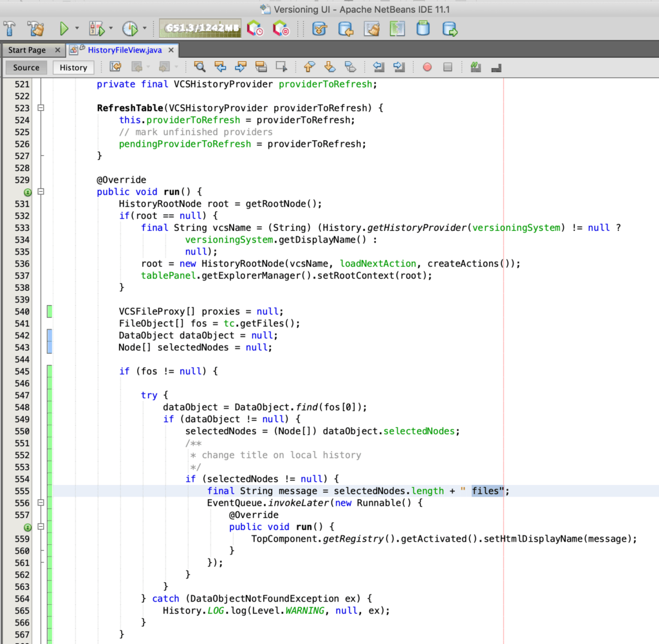Switch to the History view button
This screenshot has width=659, height=644.
[x=73, y=68]
